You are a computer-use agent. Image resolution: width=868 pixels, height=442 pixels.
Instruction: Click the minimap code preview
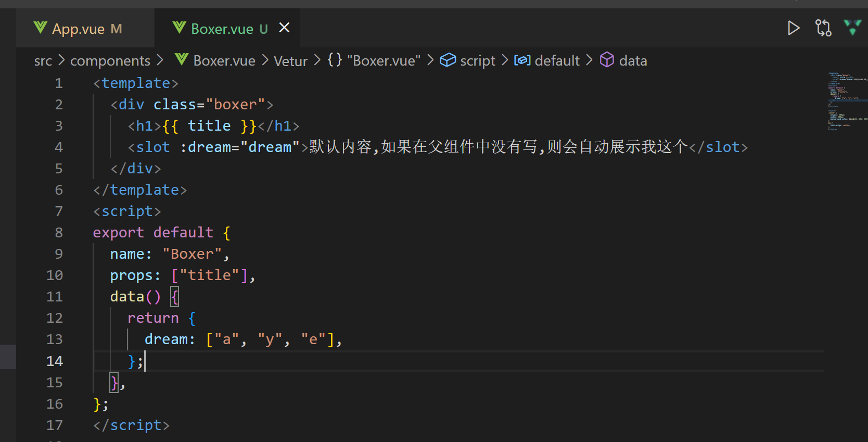click(x=846, y=102)
